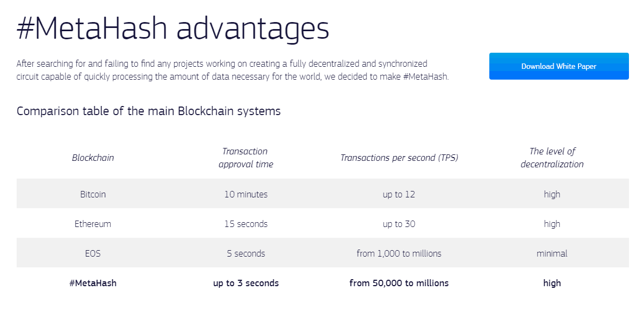Screen dimensions: 644x319
Task: Select the #MetaHash row name cell
Action: pos(93,283)
